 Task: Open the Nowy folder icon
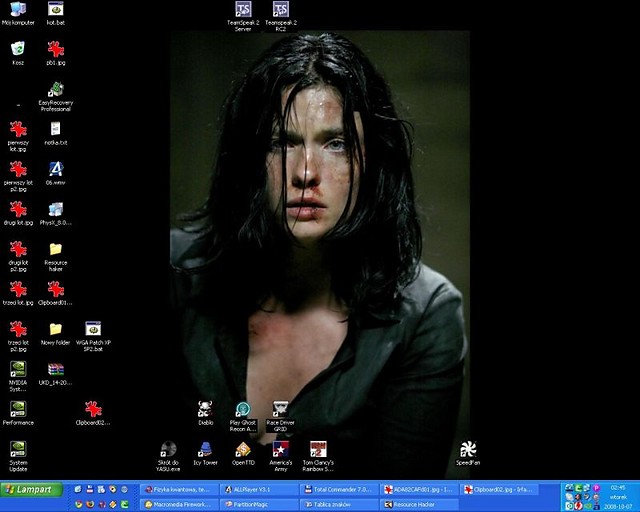click(56, 334)
